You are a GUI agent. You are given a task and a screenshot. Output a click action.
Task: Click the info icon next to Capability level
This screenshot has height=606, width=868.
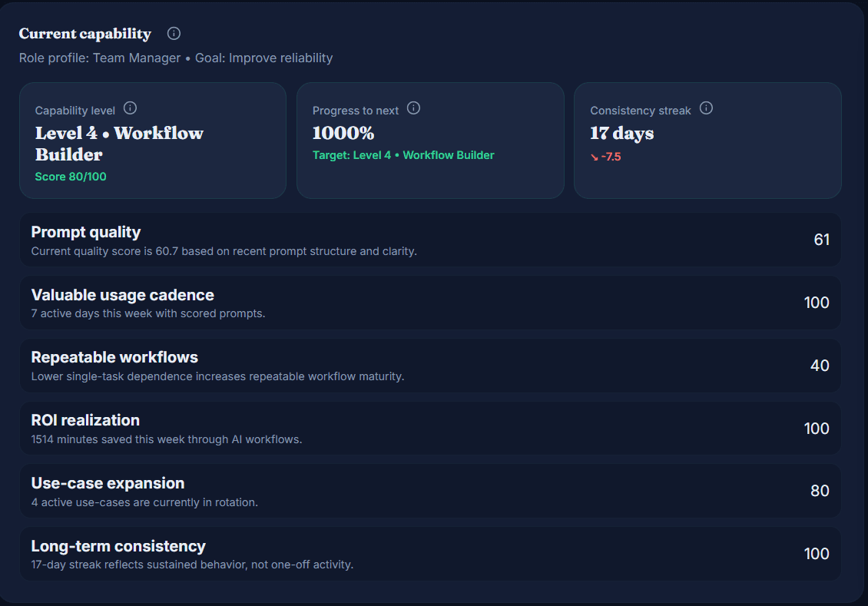[x=130, y=108]
